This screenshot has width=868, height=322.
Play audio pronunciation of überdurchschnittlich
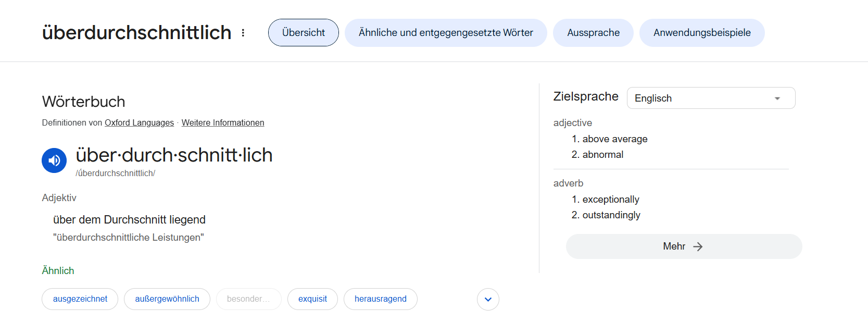pos(54,160)
